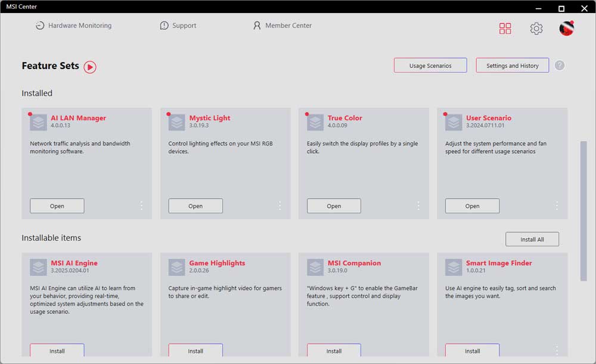This screenshot has width=596, height=364.
Task: Open Settings and History
Action: tap(513, 66)
